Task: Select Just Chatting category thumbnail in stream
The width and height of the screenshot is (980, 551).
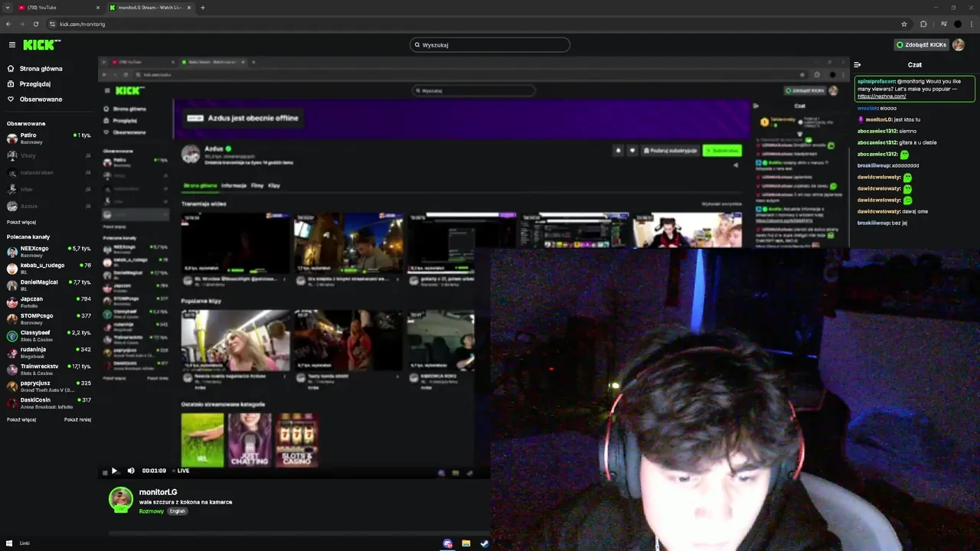Action: [250, 440]
